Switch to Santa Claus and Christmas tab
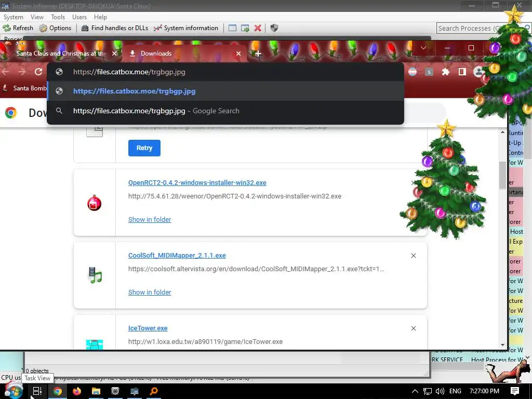The image size is (532, 399). tap(61, 54)
